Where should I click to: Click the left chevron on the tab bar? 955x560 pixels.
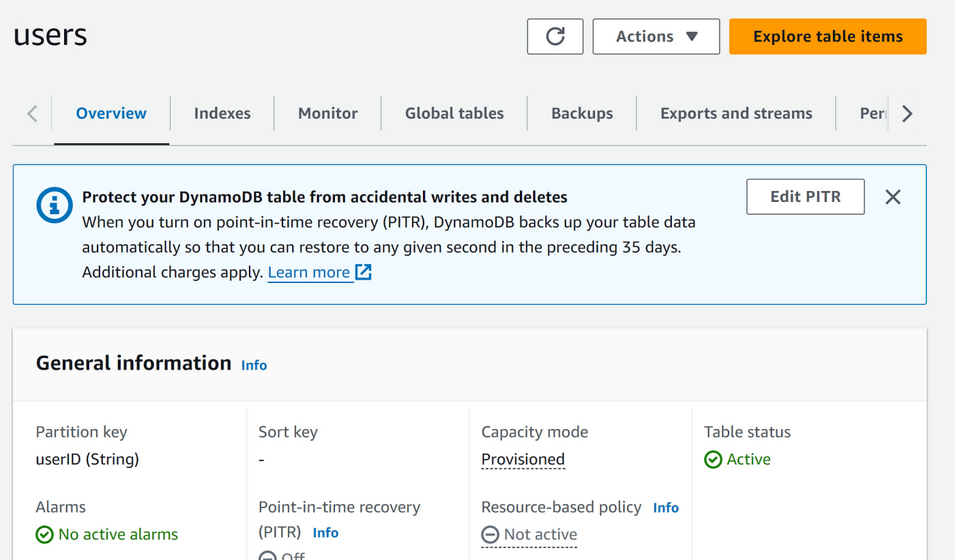click(31, 113)
